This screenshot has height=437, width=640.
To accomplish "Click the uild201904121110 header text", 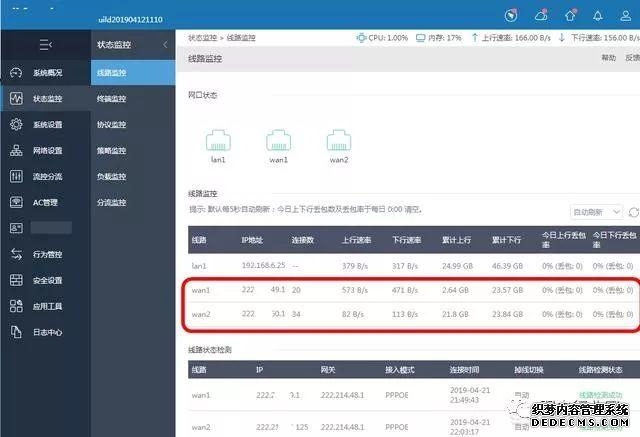I will (131, 19).
